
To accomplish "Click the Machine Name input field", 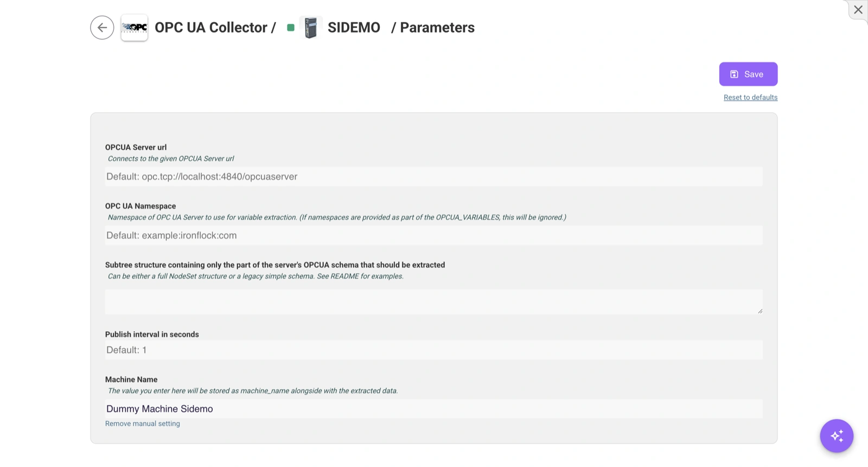I will click(x=433, y=409).
